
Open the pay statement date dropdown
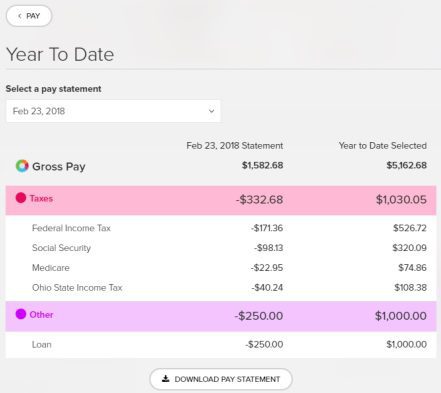[113, 111]
